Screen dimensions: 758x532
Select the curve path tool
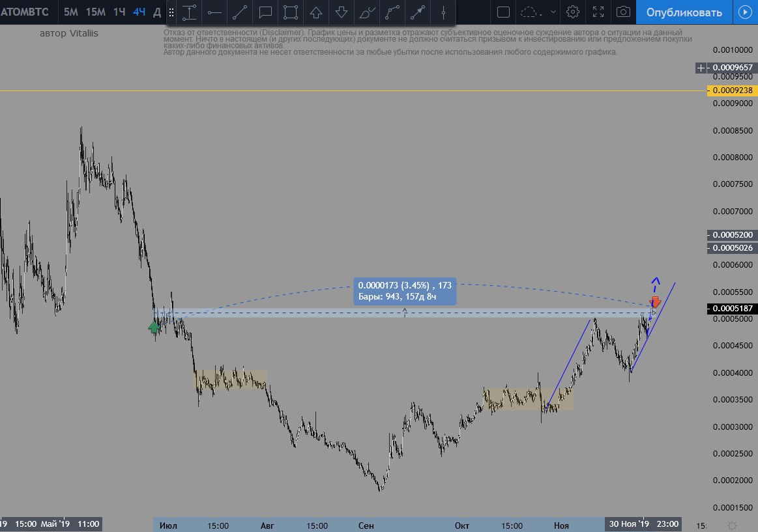[392, 12]
